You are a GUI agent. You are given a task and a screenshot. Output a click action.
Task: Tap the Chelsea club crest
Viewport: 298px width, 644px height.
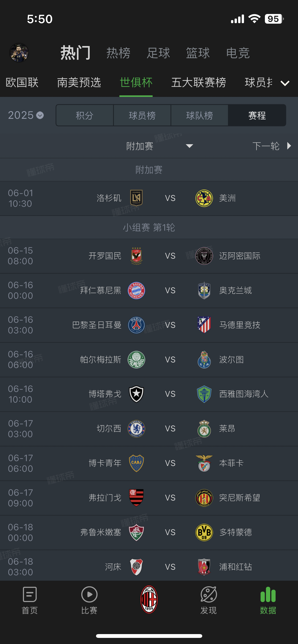point(136,429)
